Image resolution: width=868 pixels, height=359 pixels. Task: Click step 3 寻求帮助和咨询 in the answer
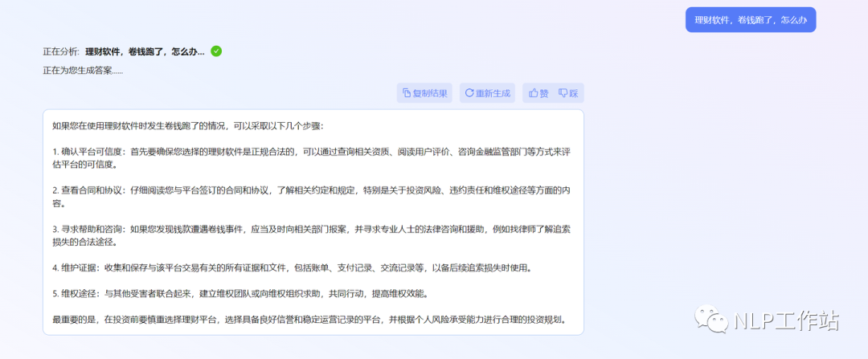pos(311,235)
